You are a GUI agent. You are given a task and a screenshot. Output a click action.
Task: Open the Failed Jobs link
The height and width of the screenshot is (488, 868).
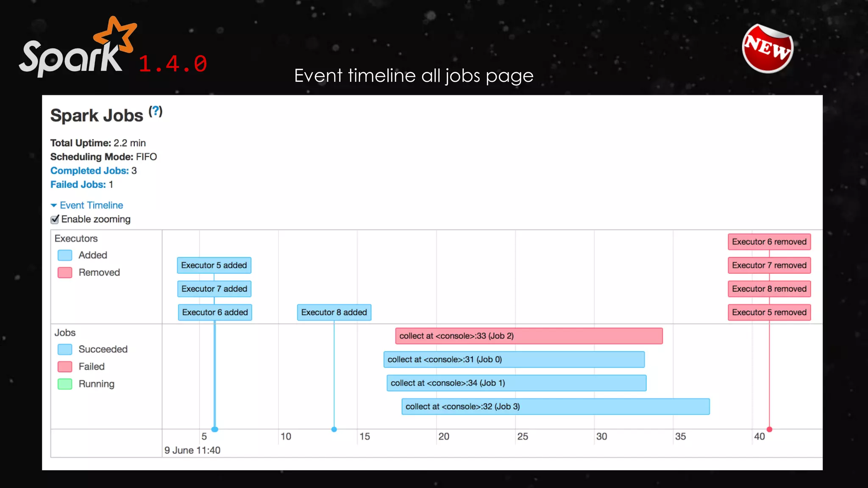tap(78, 185)
